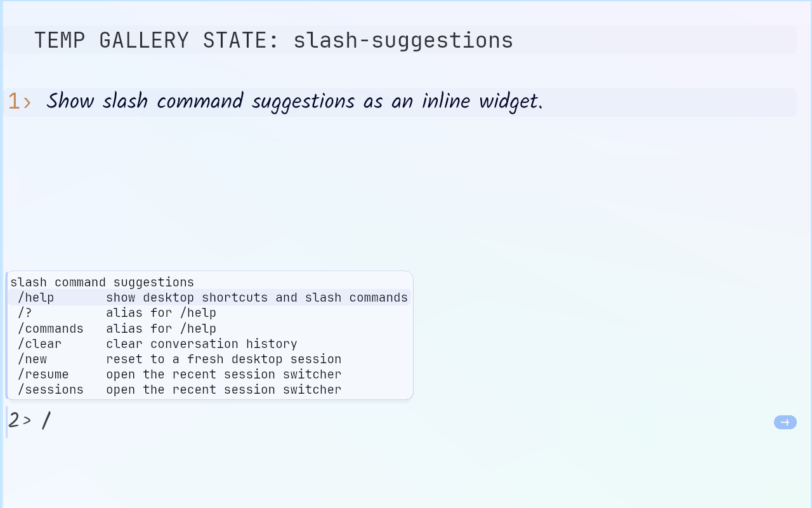The image size is (812, 508).
Task: Select the /clear command suggestion
Action: (x=209, y=344)
